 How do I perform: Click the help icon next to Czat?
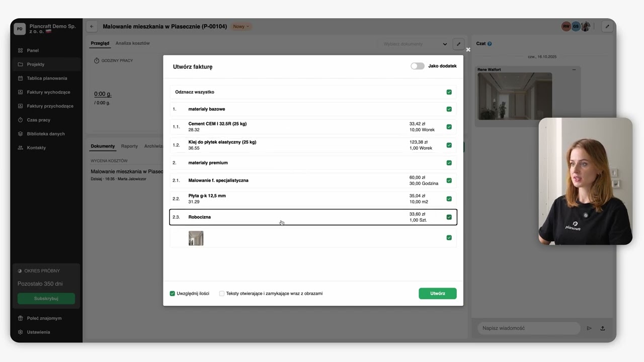pyautogui.click(x=490, y=44)
